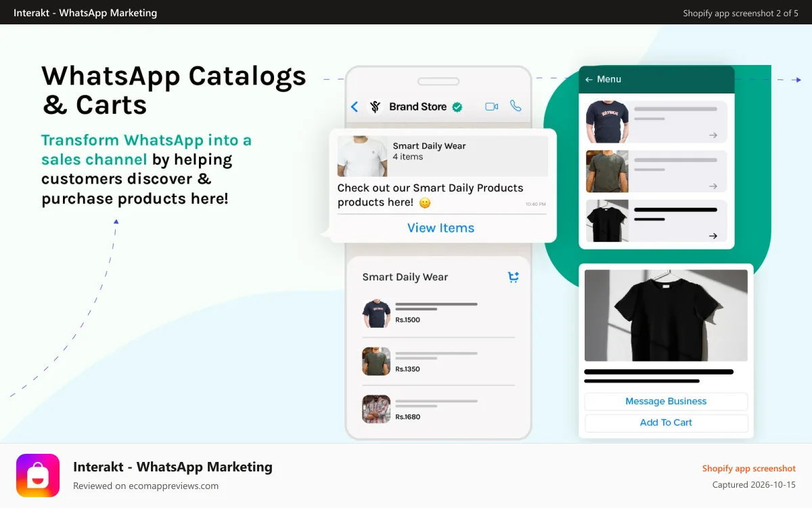Click the Add To Cart button
Viewport: 812px width, 508px height.
pos(666,423)
